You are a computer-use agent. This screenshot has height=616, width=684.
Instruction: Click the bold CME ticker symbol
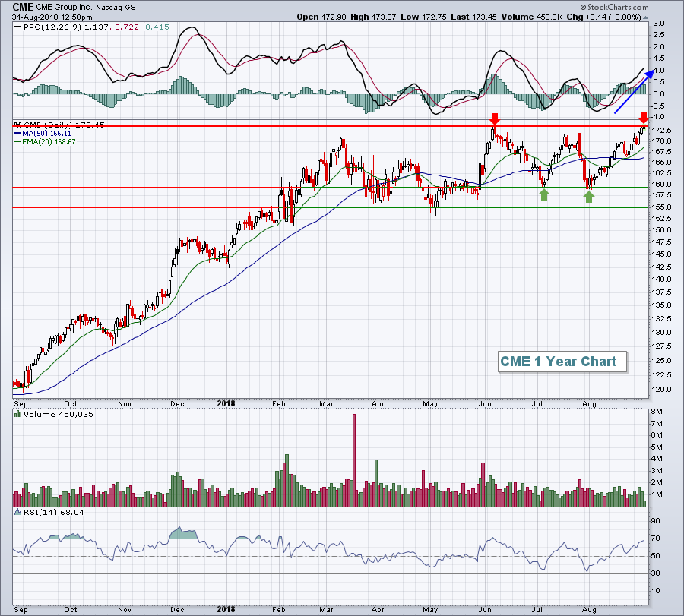(23, 7)
